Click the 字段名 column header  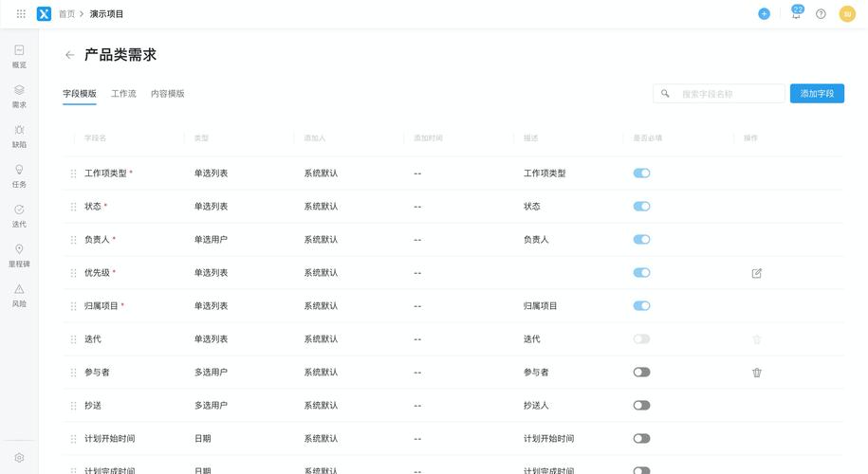pyautogui.click(x=95, y=137)
